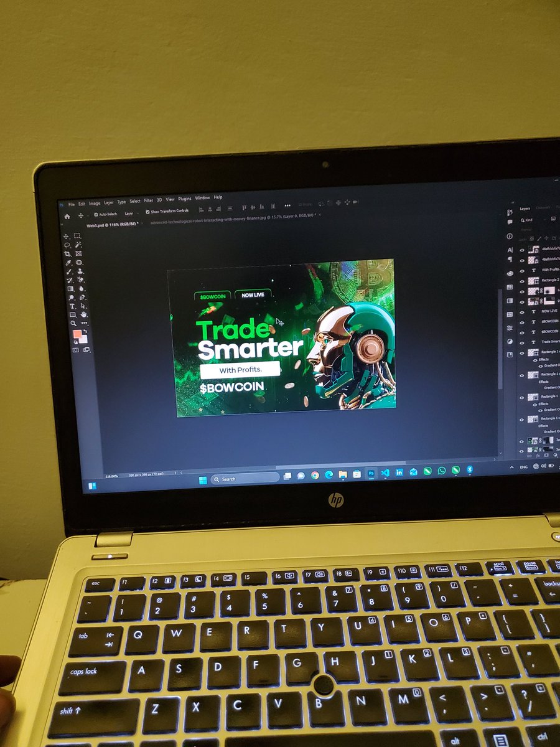Select the Move tool in the toolbox

click(x=66, y=237)
